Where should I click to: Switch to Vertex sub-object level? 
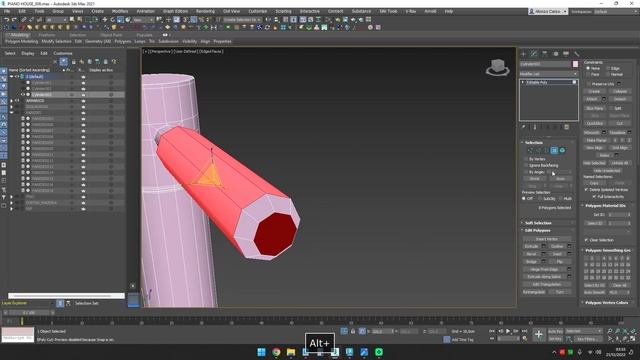point(530,151)
